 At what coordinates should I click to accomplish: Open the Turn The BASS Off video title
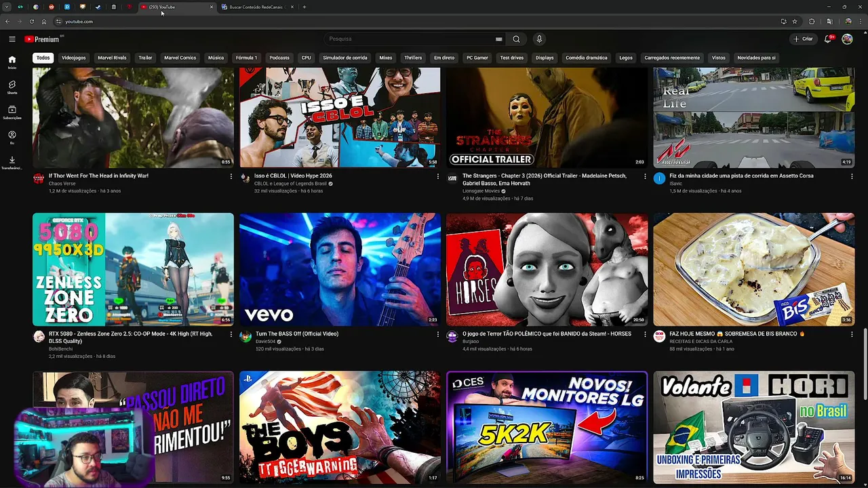(297, 334)
